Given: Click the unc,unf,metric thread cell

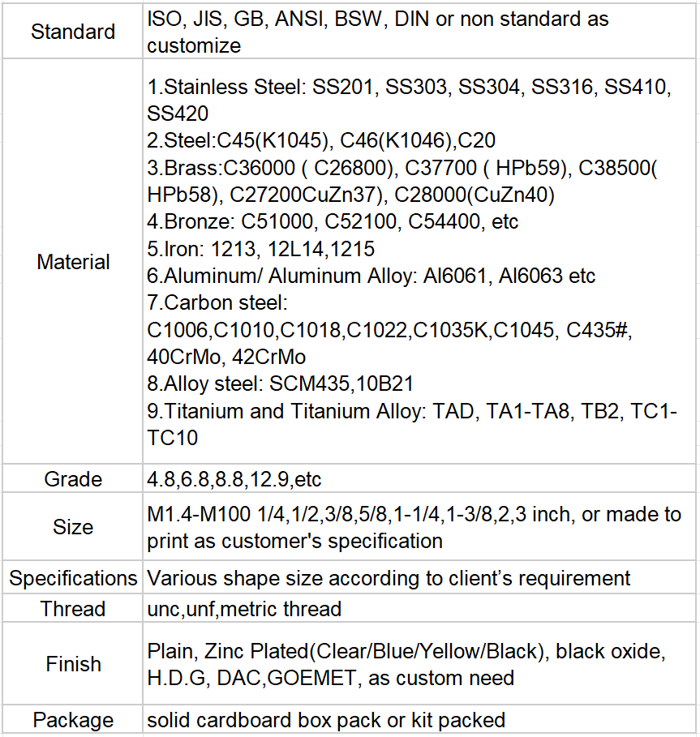Looking at the screenshot, I should (x=244, y=608).
